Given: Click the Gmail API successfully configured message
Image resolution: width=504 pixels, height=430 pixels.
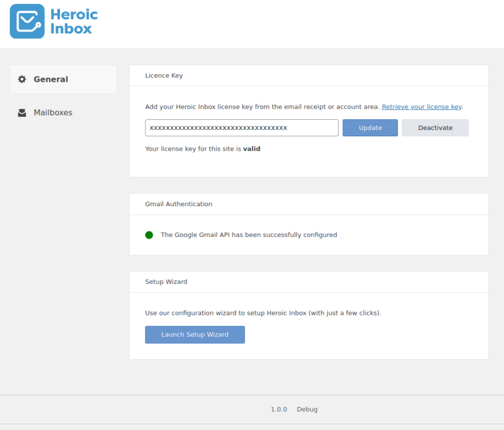Looking at the screenshot, I should point(249,235).
